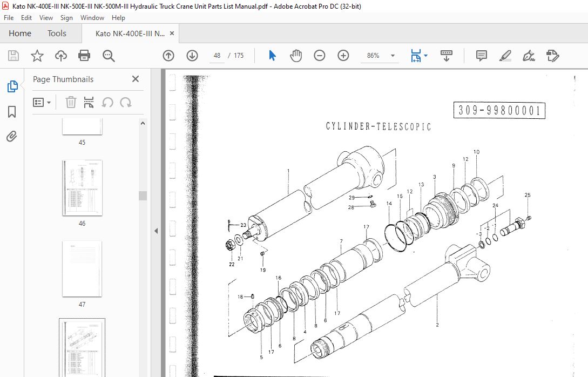
Task: Print the document
Action: coord(84,56)
